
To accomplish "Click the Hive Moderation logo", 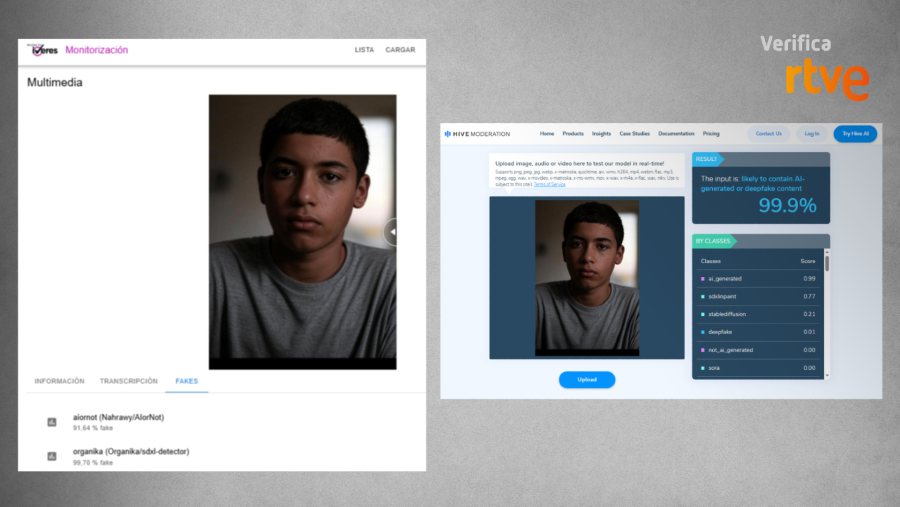I will pyautogui.click(x=477, y=133).
